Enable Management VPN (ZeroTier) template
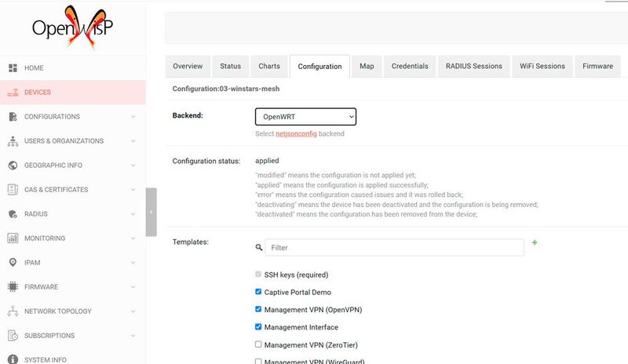The image size is (628, 364). click(259, 344)
